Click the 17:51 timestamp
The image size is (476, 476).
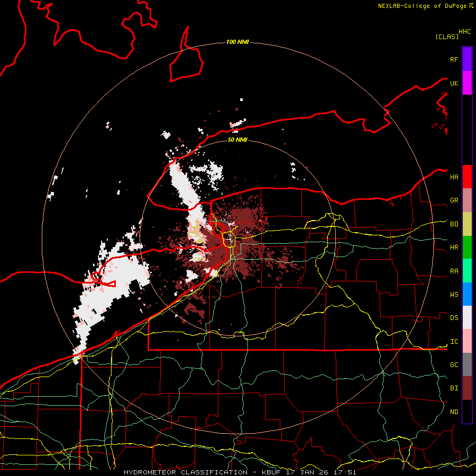coord(344,472)
